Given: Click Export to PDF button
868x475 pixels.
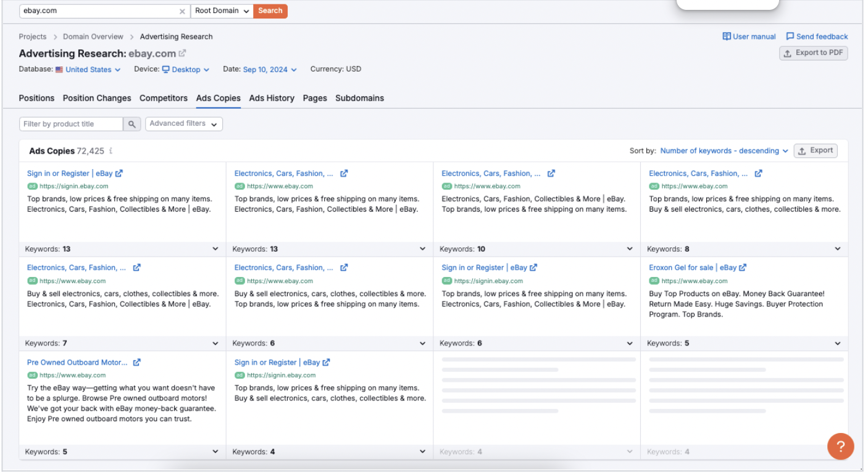Looking at the screenshot, I should [x=813, y=53].
